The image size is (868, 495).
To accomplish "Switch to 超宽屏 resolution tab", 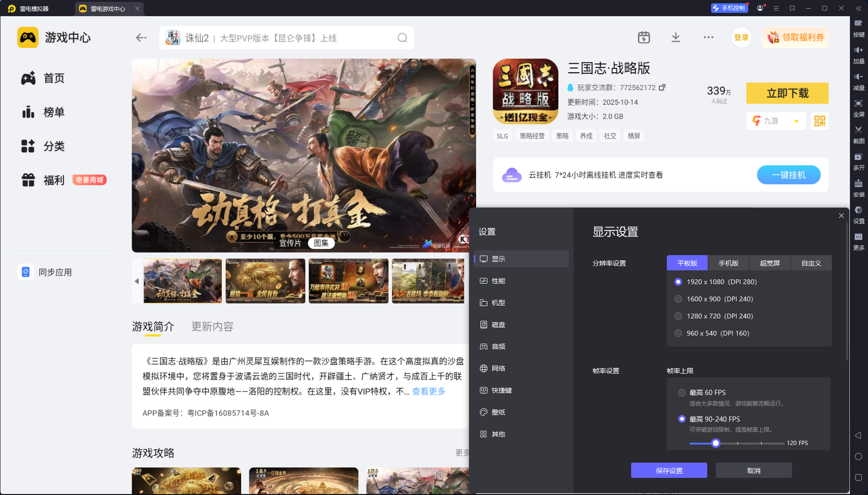I will (x=770, y=263).
